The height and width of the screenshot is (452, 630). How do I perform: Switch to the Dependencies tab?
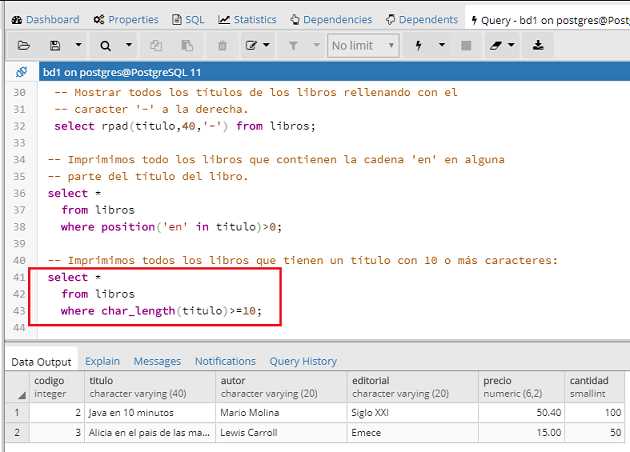coord(331,20)
